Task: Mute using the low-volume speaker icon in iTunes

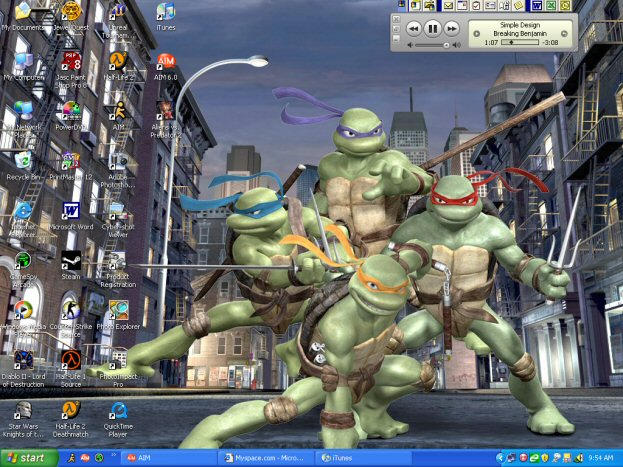Action: click(410, 45)
